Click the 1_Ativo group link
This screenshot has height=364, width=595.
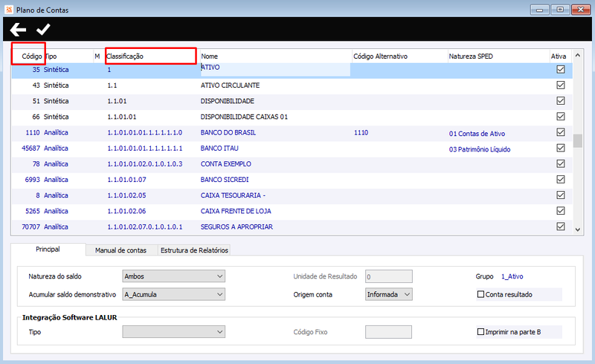point(512,276)
